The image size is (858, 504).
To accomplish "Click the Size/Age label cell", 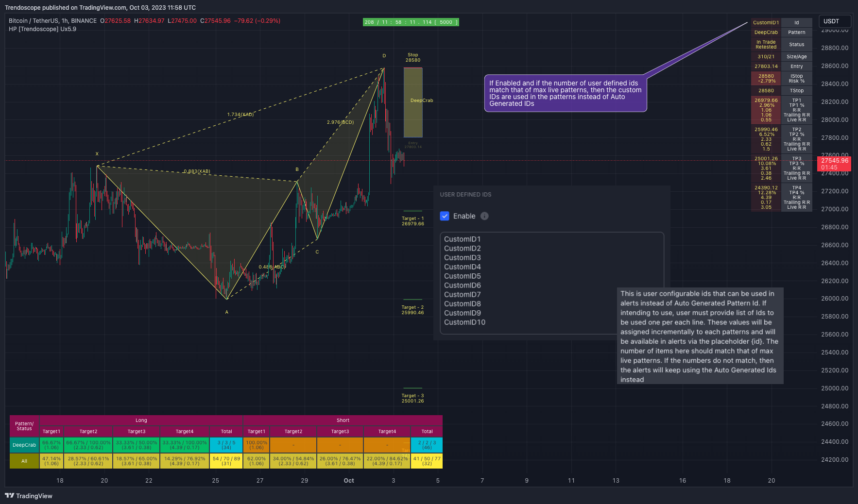I will point(797,57).
